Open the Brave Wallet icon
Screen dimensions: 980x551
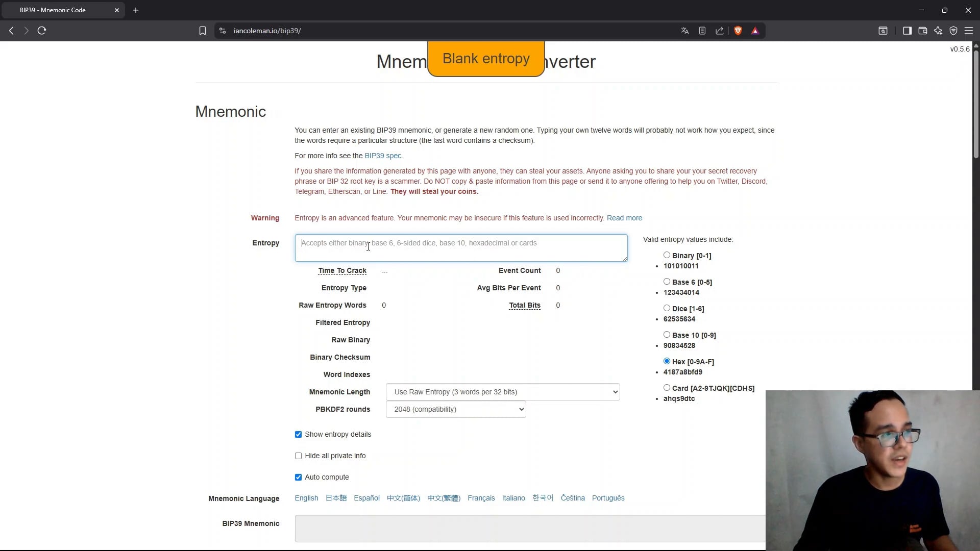[x=922, y=31]
